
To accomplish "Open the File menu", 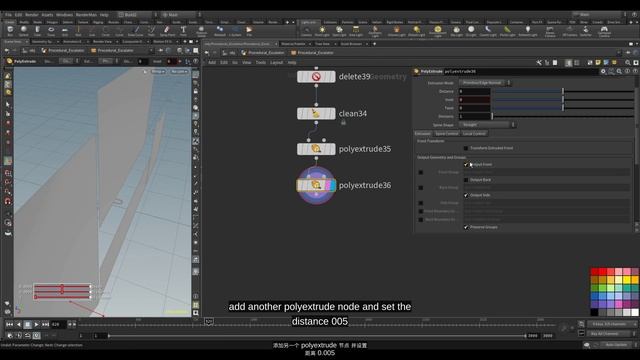I will (8, 15).
